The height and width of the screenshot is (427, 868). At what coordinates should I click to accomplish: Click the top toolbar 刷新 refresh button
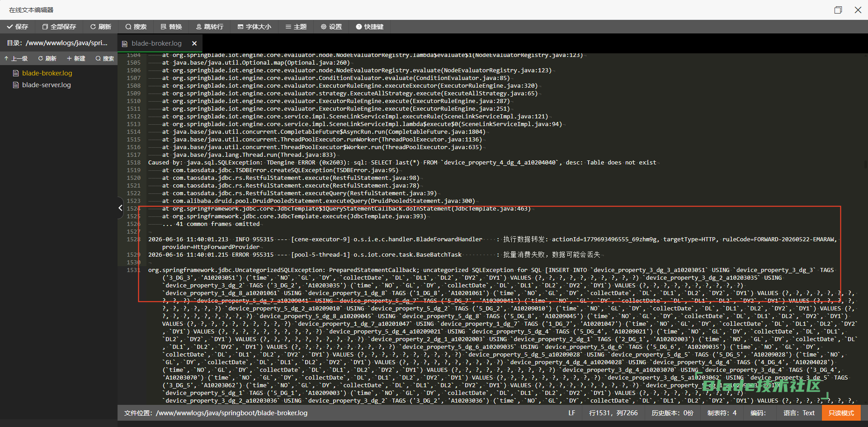tap(101, 27)
